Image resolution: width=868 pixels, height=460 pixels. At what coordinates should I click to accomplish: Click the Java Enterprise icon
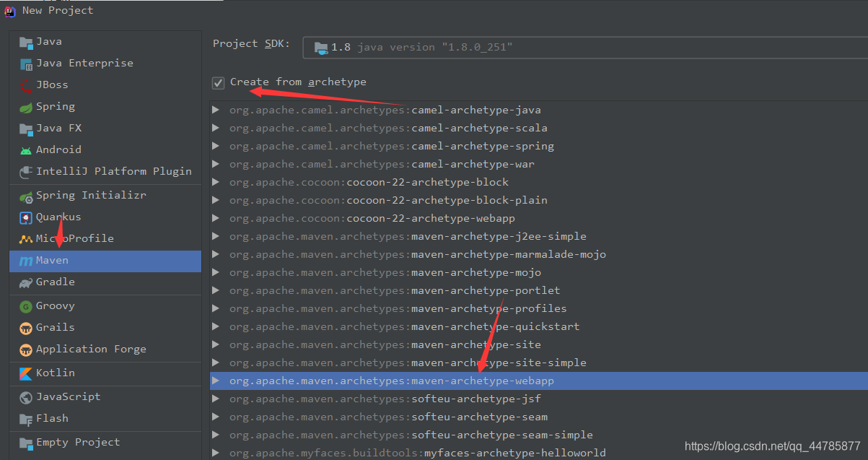pyautogui.click(x=26, y=64)
